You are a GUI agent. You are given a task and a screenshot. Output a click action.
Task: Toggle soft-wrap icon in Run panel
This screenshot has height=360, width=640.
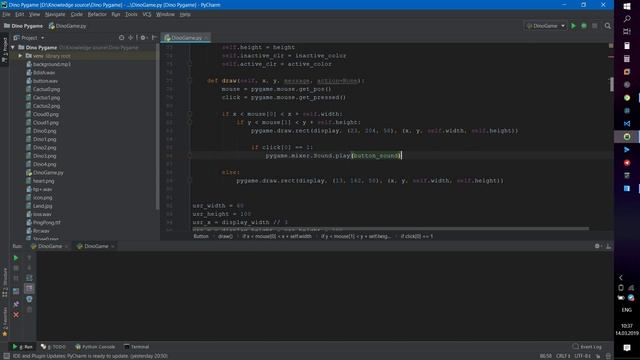tap(29, 278)
